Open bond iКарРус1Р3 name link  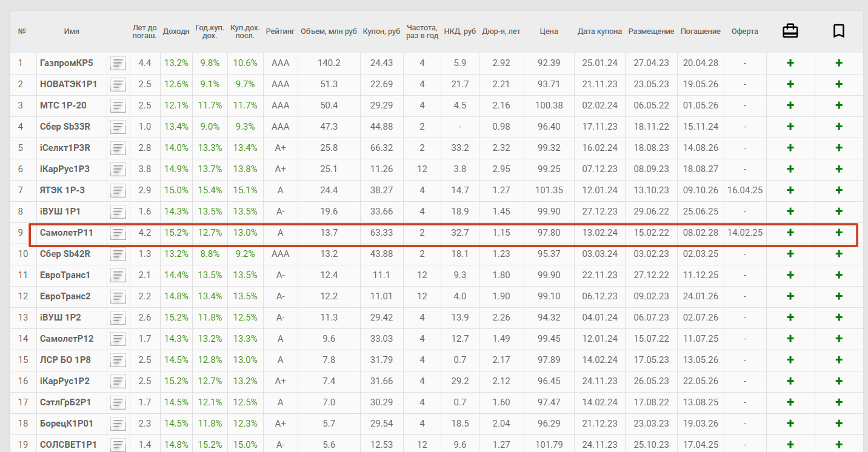click(x=65, y=169)
